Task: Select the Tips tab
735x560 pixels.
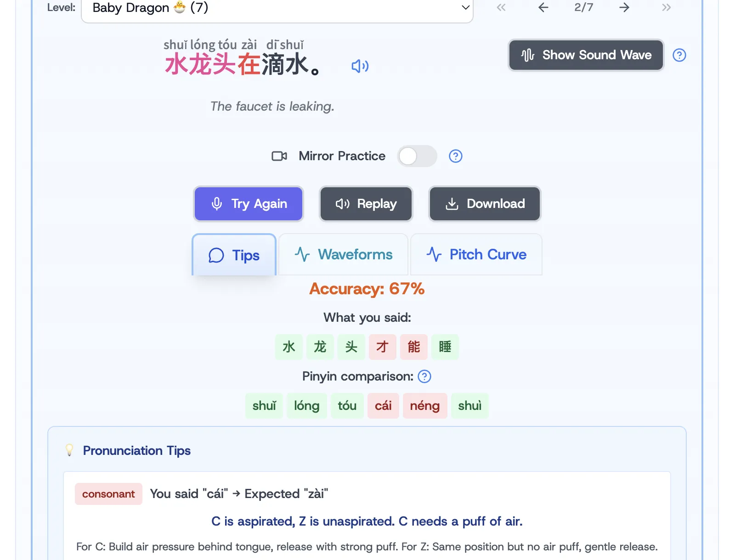Action: point(234,255)
